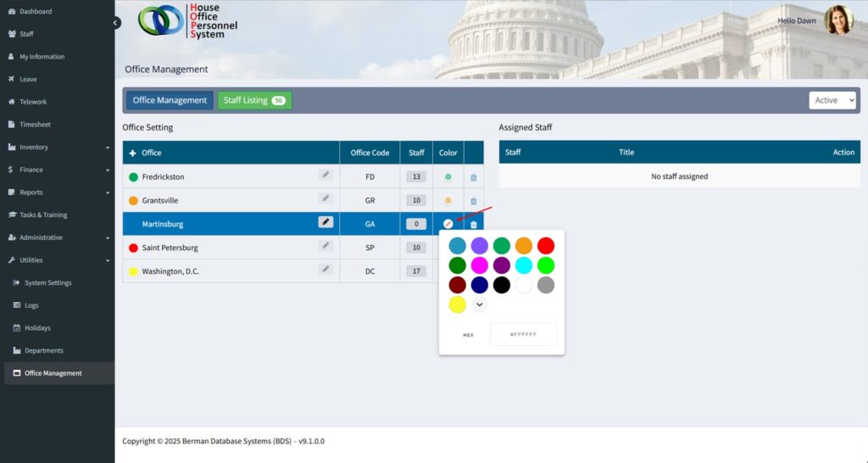This screenshot has height=463, width=868.
Task: Open the Grantsville color indicator circle
Action: [x=448, y=201]
